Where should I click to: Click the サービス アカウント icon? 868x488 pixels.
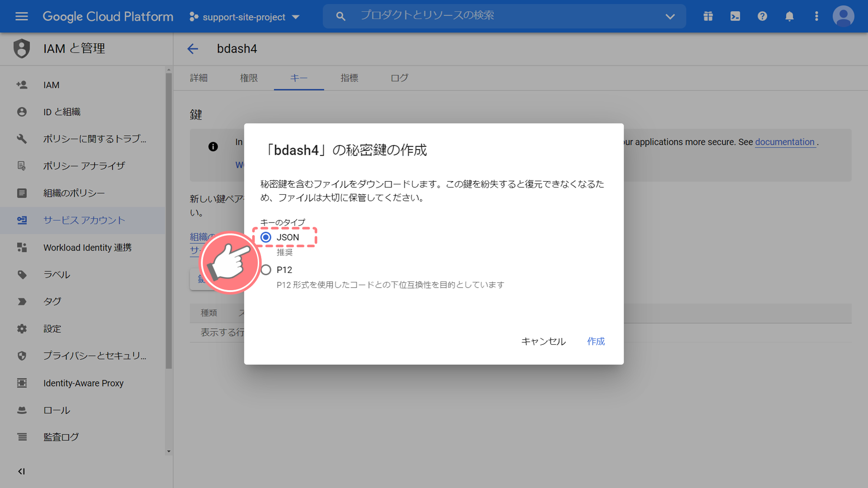pyautogui.click(x=22, y=220)
